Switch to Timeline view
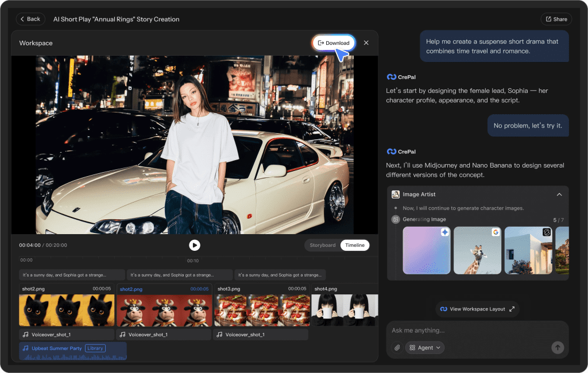Viewport: 588px width, 373px height. pyautogui.click(x=354, y=245)
